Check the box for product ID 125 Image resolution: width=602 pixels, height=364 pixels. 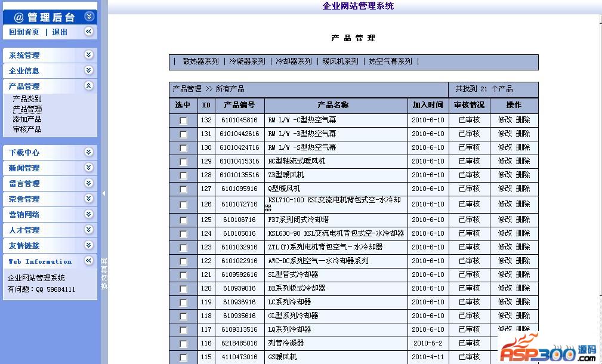[184, 220]
